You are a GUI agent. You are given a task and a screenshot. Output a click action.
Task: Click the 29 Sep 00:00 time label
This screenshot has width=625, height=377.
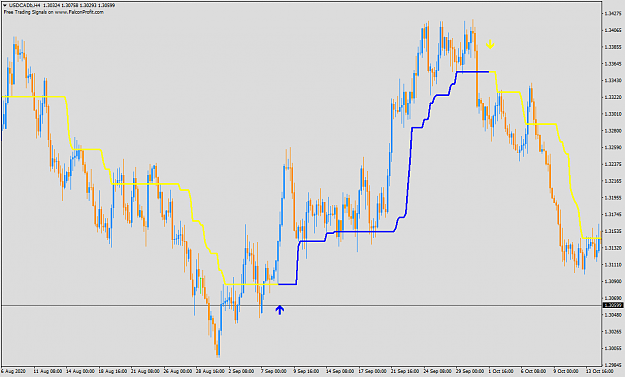470,371
